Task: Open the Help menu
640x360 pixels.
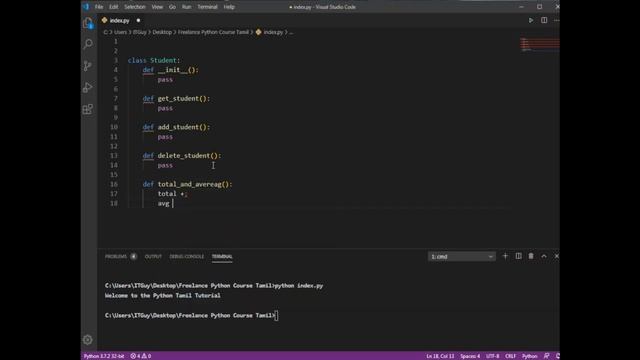Action: click(x=229, y=7)
